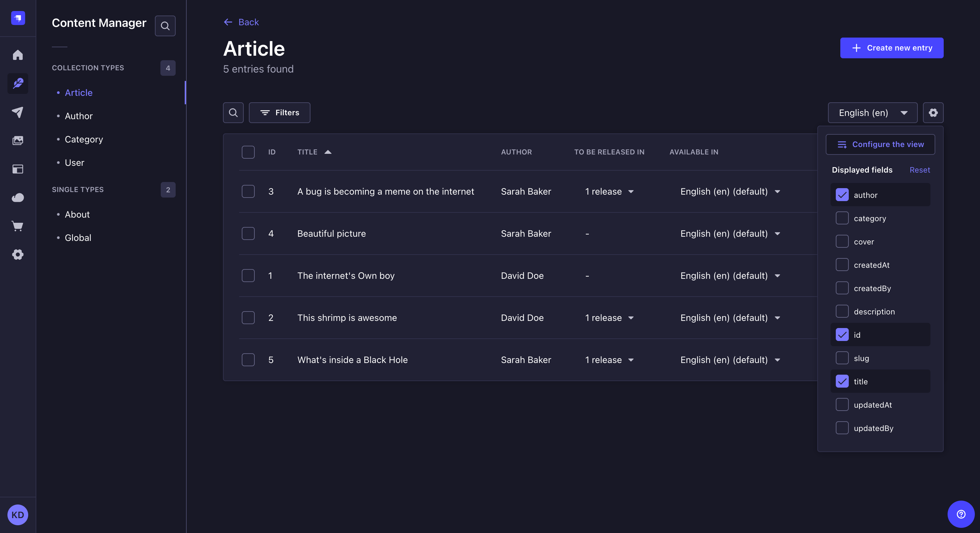Screen dimensions: 980x533
Task: Enable the slug displayed field
Action: pos(843,358)
